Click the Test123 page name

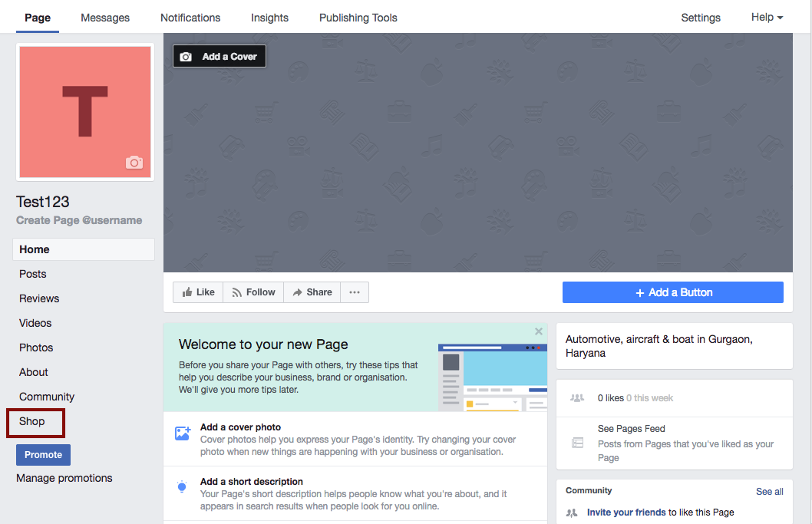point(42,202)
